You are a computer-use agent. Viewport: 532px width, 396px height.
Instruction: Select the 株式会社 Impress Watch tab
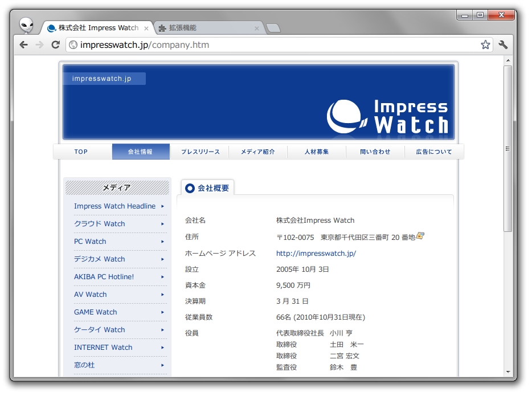click(x=98, y=28)
